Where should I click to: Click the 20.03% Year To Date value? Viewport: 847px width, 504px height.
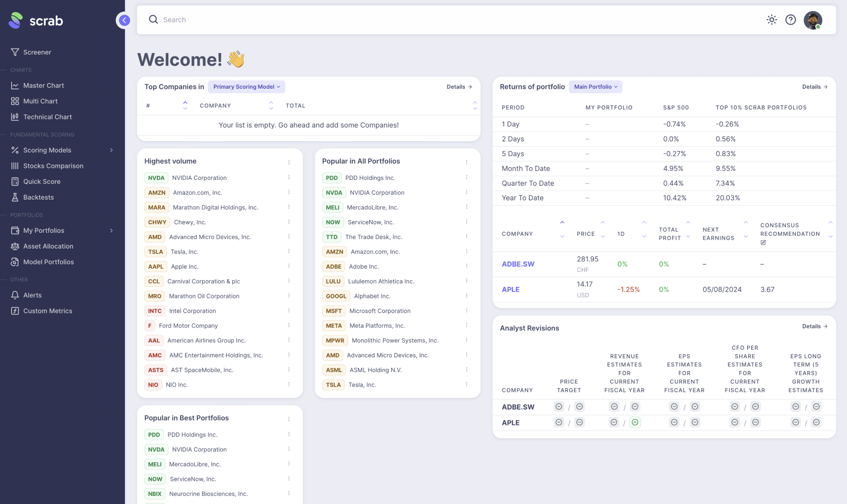tap(728, 198)
